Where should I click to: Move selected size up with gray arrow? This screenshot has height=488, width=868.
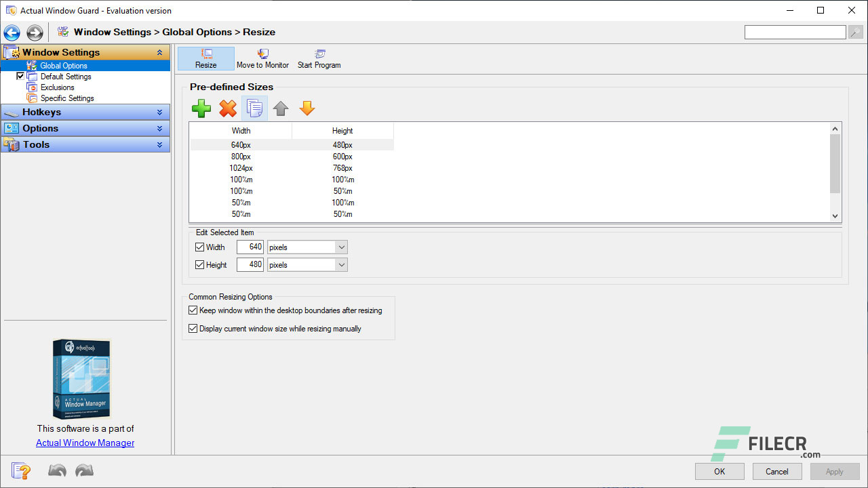click(281, 108)
